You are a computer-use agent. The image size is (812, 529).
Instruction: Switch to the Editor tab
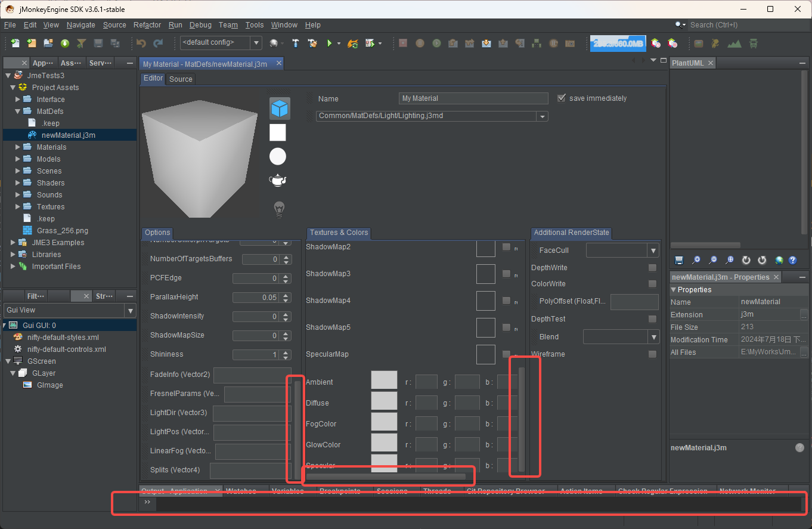pyautogui.click(x=153, y=78)
